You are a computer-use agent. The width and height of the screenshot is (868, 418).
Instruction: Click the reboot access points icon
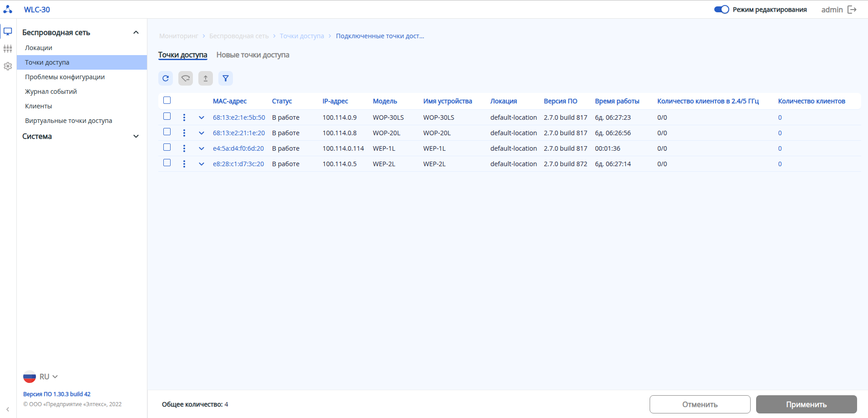186,78
